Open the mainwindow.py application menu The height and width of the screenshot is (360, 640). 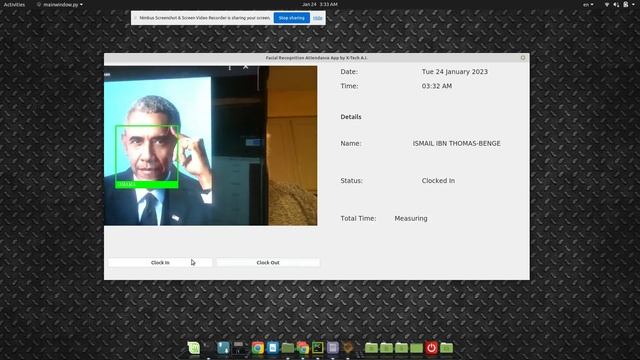[x=60, y=4]
